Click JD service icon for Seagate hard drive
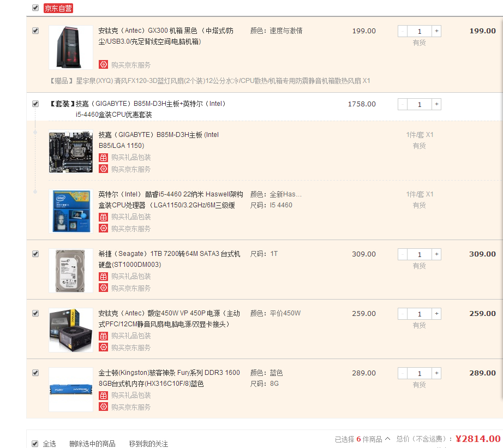Viewport: 503px width, 448px height. [103, 288]
